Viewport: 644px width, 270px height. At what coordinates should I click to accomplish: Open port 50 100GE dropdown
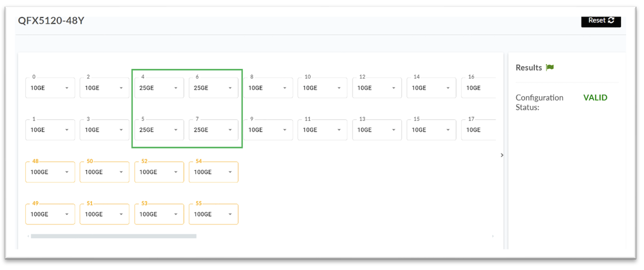pyautogui.click(x=105, y=172)
